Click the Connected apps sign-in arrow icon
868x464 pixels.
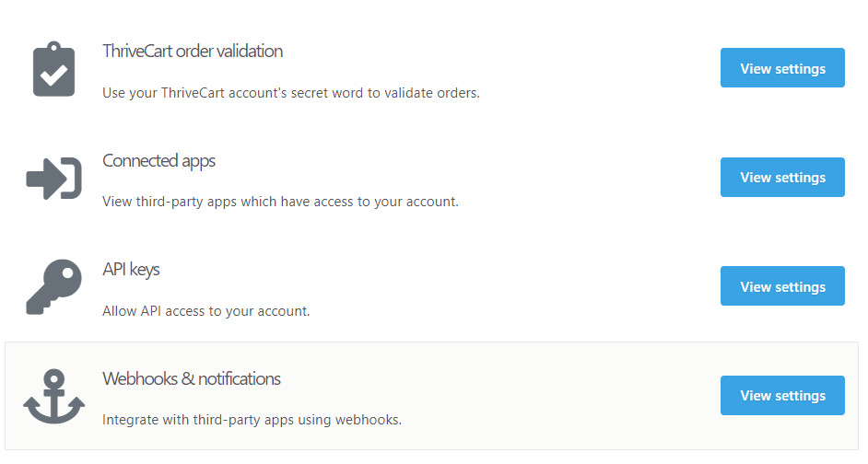[x=53, y=178]
